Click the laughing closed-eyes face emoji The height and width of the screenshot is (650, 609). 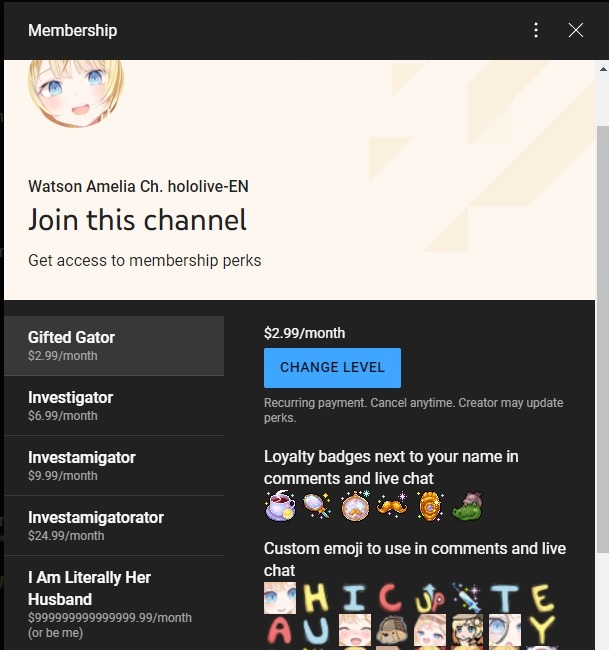(x=355, y=630)
